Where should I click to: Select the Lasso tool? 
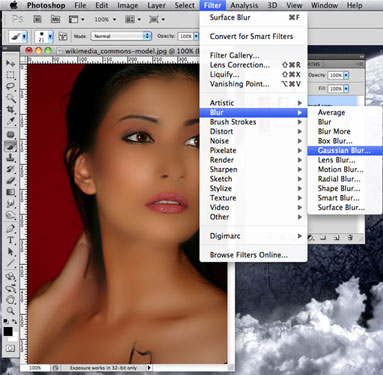click(11, 87)
